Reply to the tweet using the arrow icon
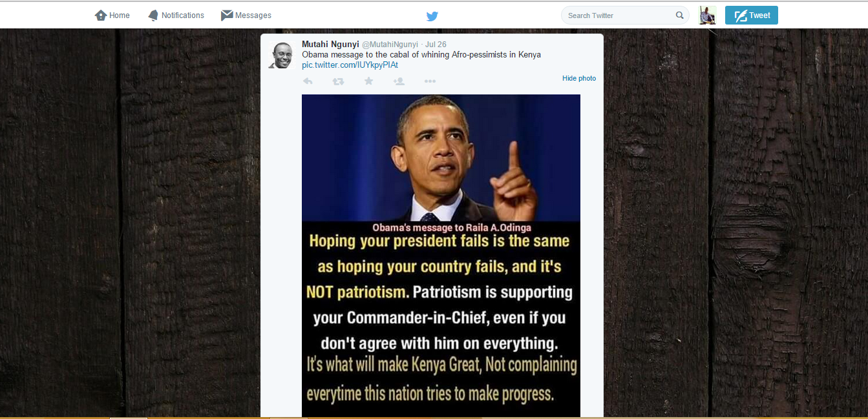Viewport: 868px width, 419px height. (308, 81)
